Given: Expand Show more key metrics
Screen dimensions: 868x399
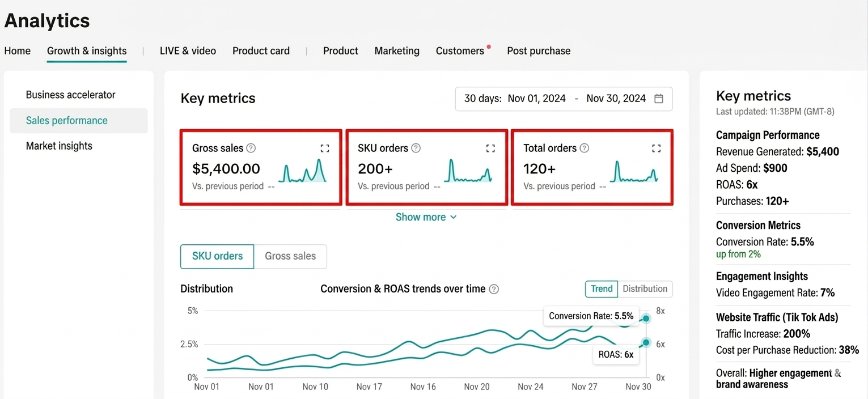Looking at the screenshot, I should (426, 217).
